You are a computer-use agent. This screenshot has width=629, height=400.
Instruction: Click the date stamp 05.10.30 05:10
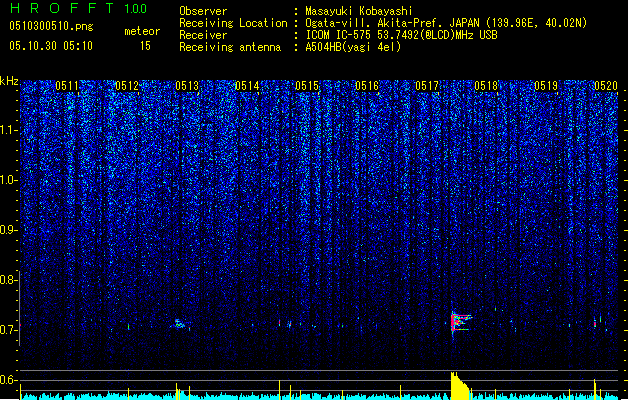(51, 46)
